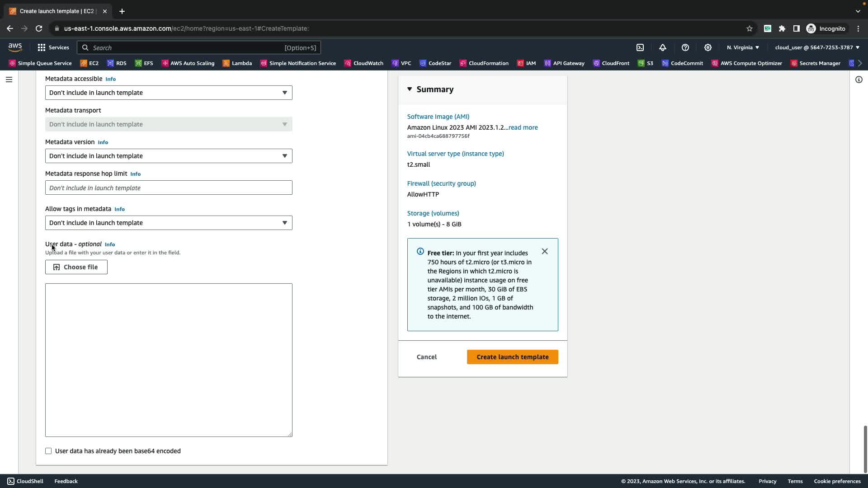868x488 pixels.
Task: Open Allow tags in metadata dropdown
Action: [x=169, y=223]
